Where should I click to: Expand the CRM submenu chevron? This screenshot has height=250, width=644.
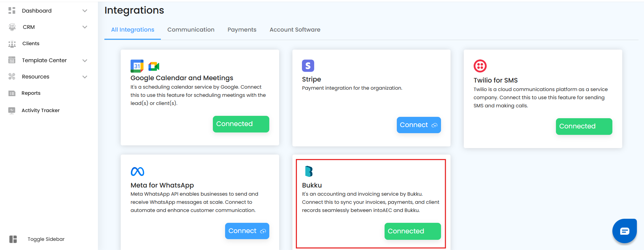(x=85, y=27)
